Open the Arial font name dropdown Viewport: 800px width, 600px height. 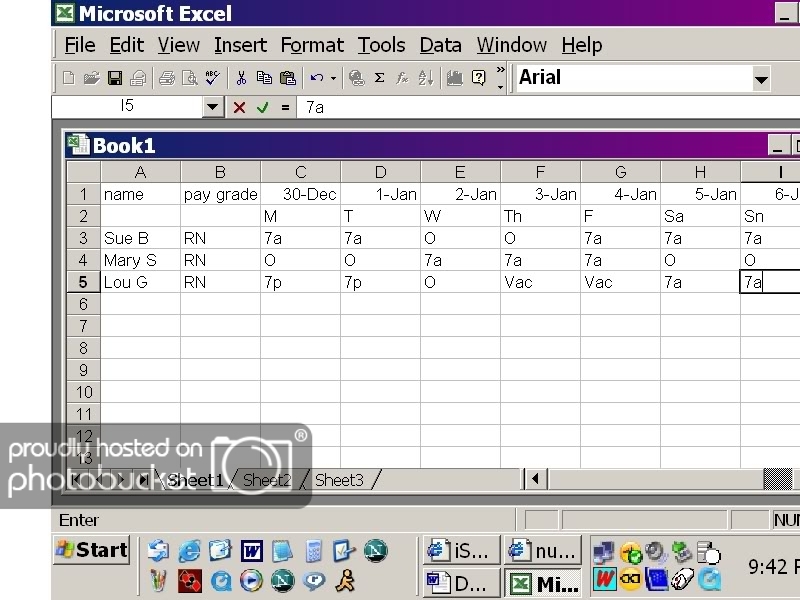(761, 79)
